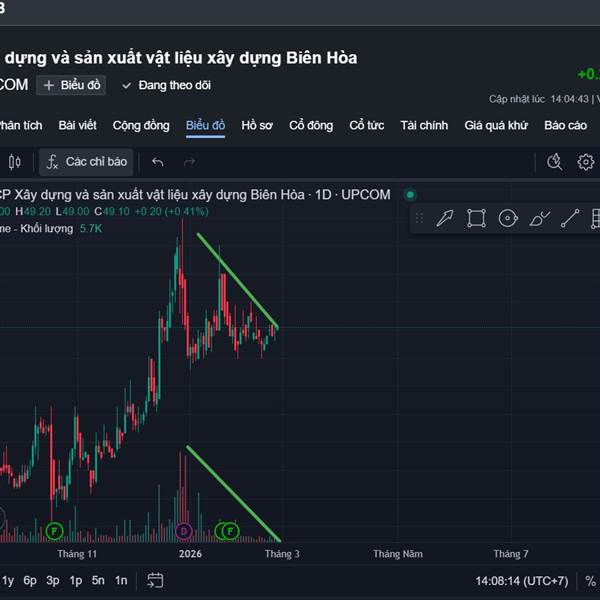Undo the last chart action
Viewport: 600px width, 600px height.
click(158, 162)
